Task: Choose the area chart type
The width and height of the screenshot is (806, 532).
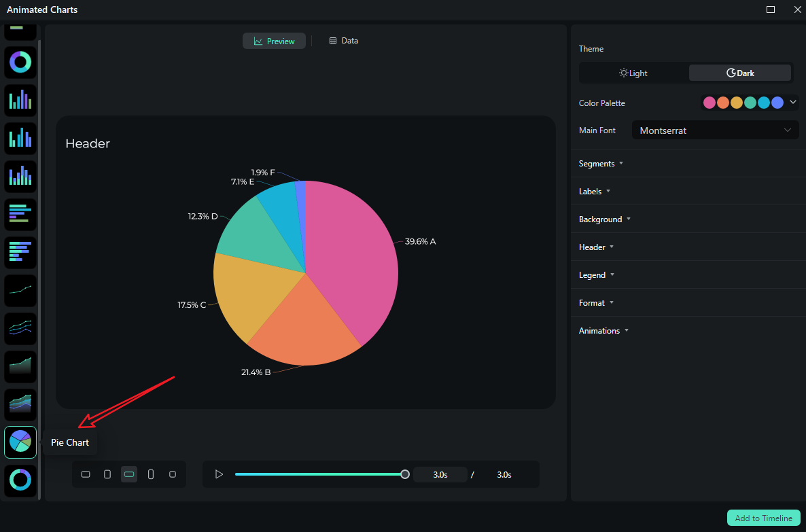Action: [x=20, y=366]
